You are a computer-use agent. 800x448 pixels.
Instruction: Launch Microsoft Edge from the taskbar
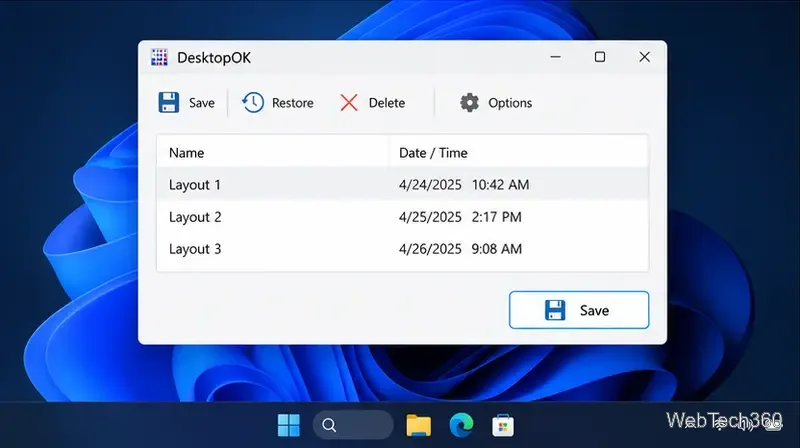461,425
